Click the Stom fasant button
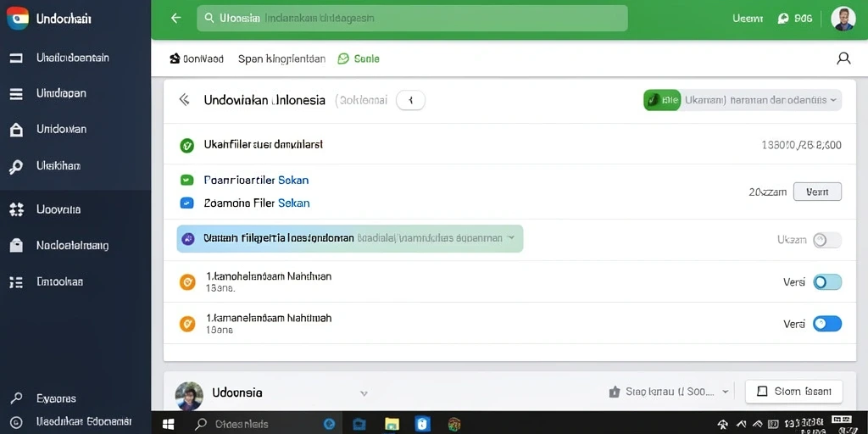Viewport: 868px width, 434px height. coord(793,392)
